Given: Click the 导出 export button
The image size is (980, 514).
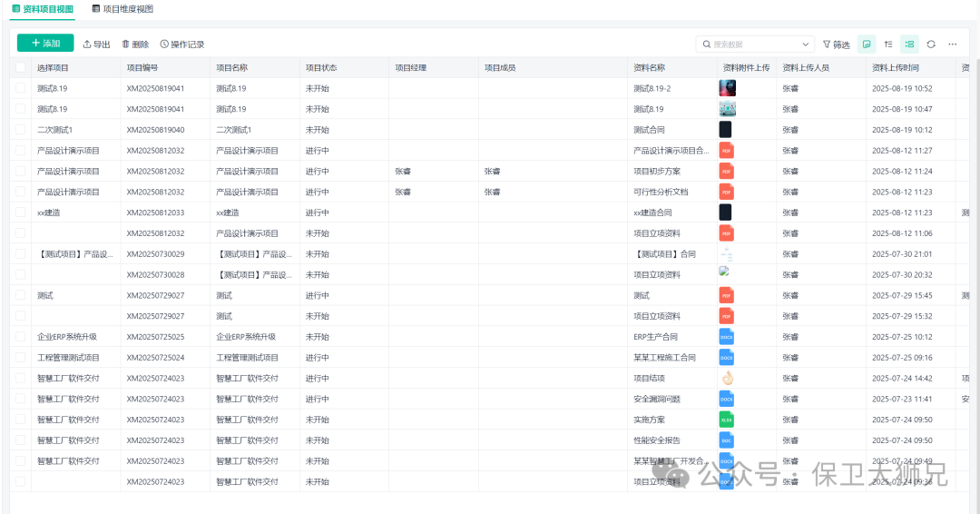Looking at the screenshot, I should tap(96, 44).
